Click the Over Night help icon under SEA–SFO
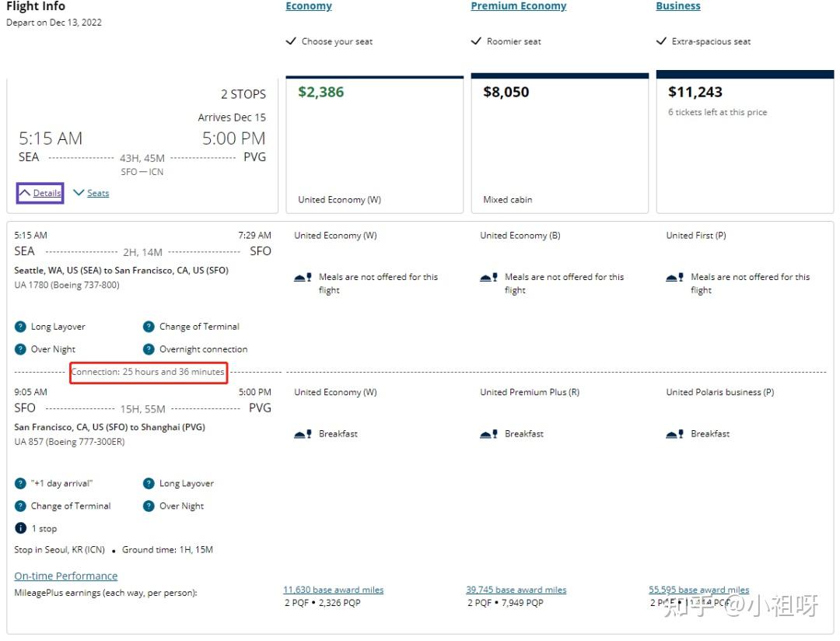Viewport: 840px width, 641px height. click(x=20, y=349)
